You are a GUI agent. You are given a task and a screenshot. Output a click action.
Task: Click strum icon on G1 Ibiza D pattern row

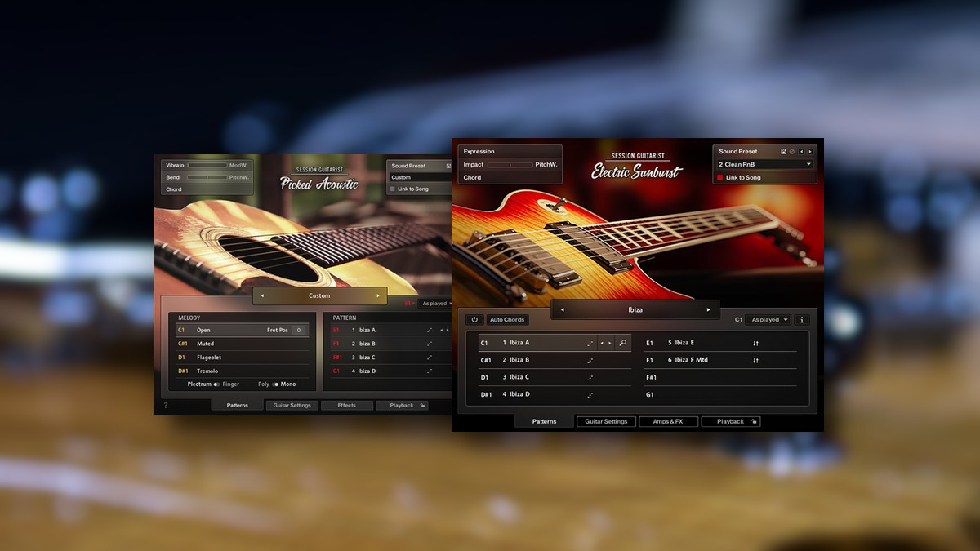point(430,371)
